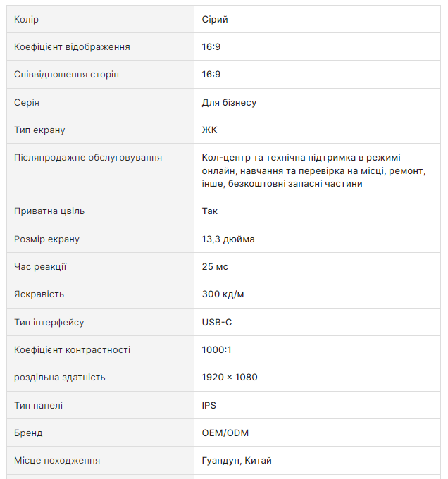Click the "Післяпродажне обслуговування" label
Image resolution: width=448 pixels, height=479 pixels.
point(88,157)
